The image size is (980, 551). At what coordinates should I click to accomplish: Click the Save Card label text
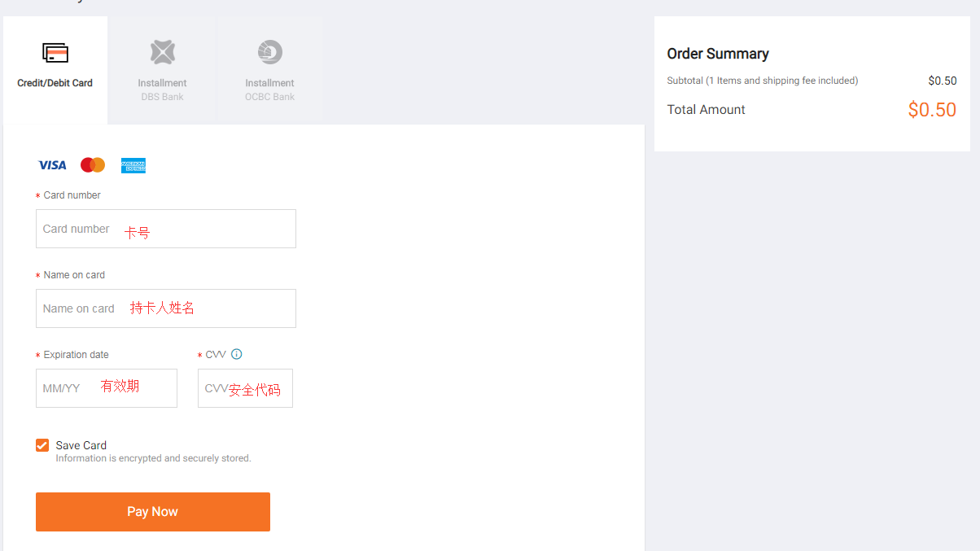pos(81,445)
